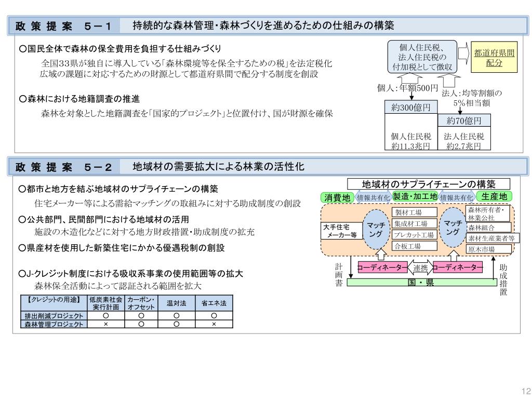
Task: Click the double arrow labeled 連携
Action: tap(420, 268)
